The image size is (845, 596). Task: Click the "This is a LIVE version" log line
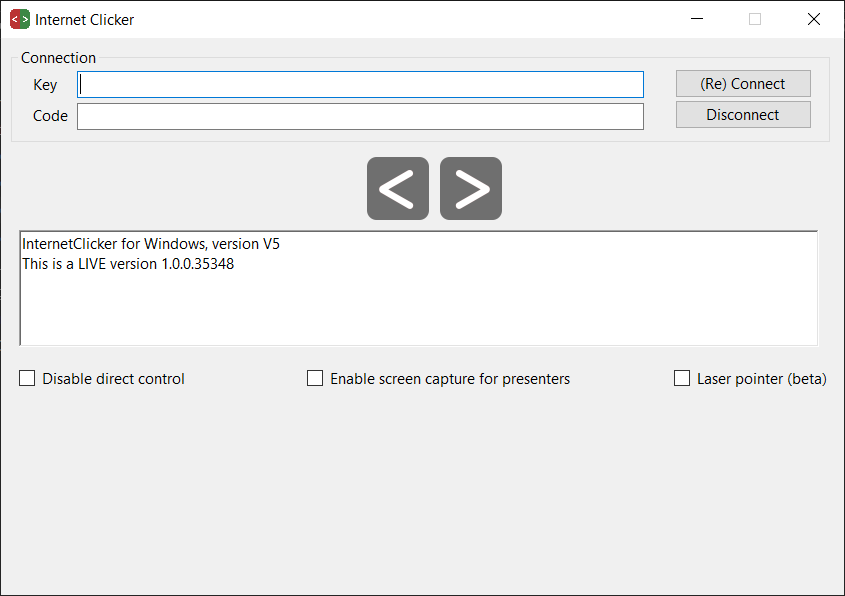(128, 264)
